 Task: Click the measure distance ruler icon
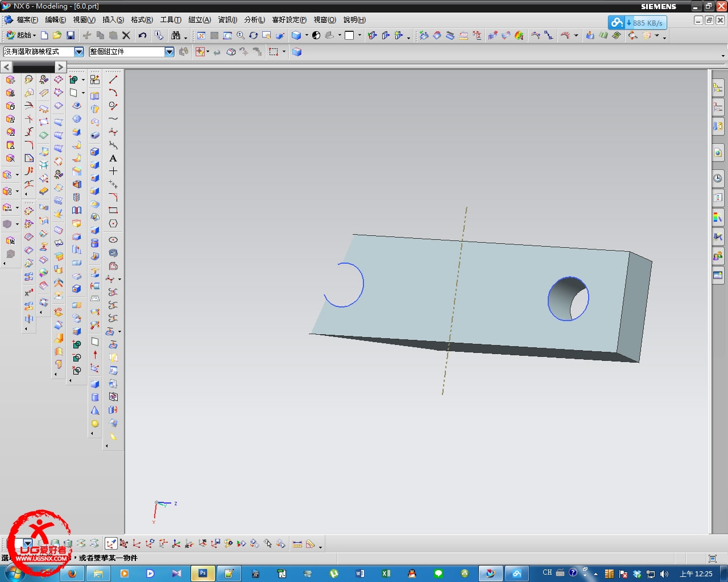[x=297, y=544]
